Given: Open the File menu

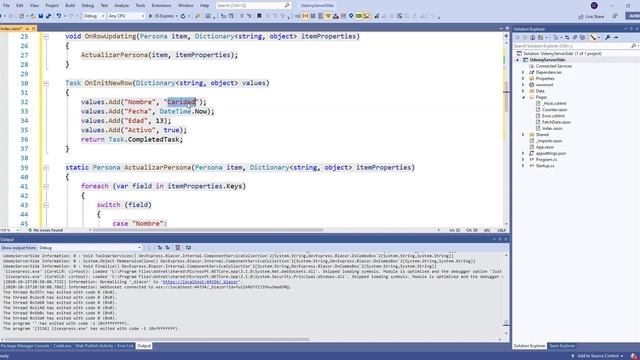Looking at the screenshot, I should [x=6, y=5].
